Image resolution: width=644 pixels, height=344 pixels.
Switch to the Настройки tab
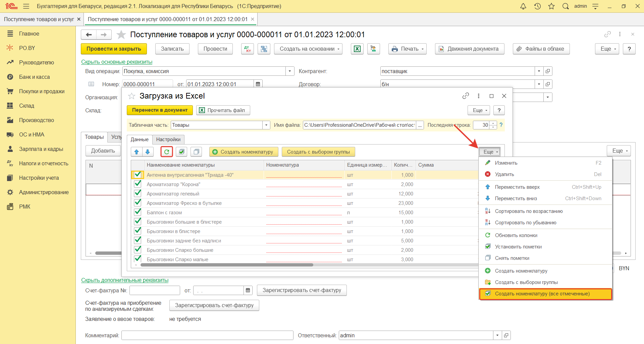(168, 139)
